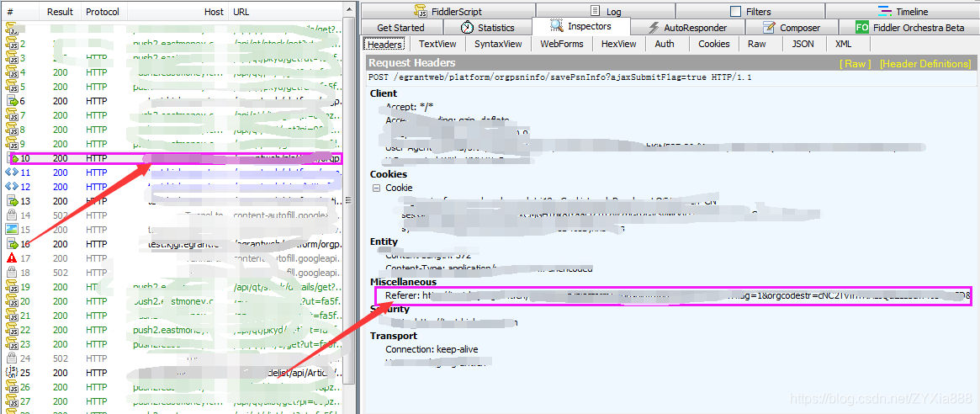The image size is (980, 414).
Task: Click the JS icon of session 9
Action: click(x=11, y=144)
